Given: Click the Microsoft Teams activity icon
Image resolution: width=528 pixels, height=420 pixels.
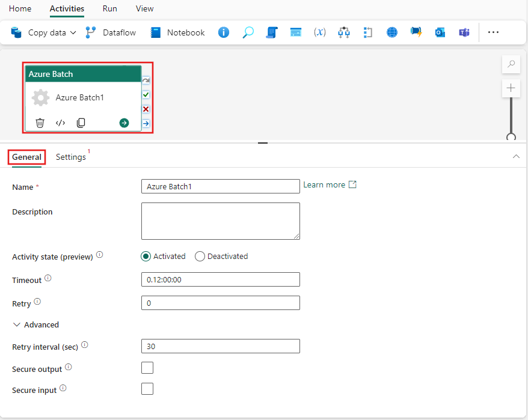Looking at the screenshot, I should point(464,32).
